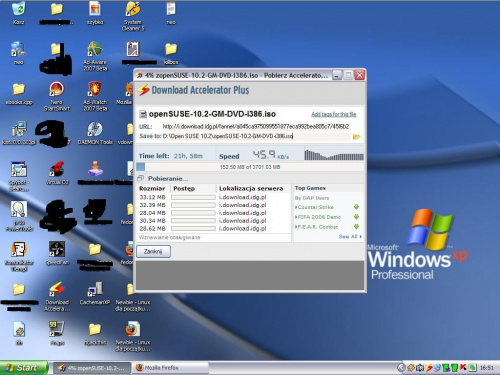The height and width of the screenshot is (375, 500).
Task: Launch SpeedFan shortcut
Action: (57, 253)
